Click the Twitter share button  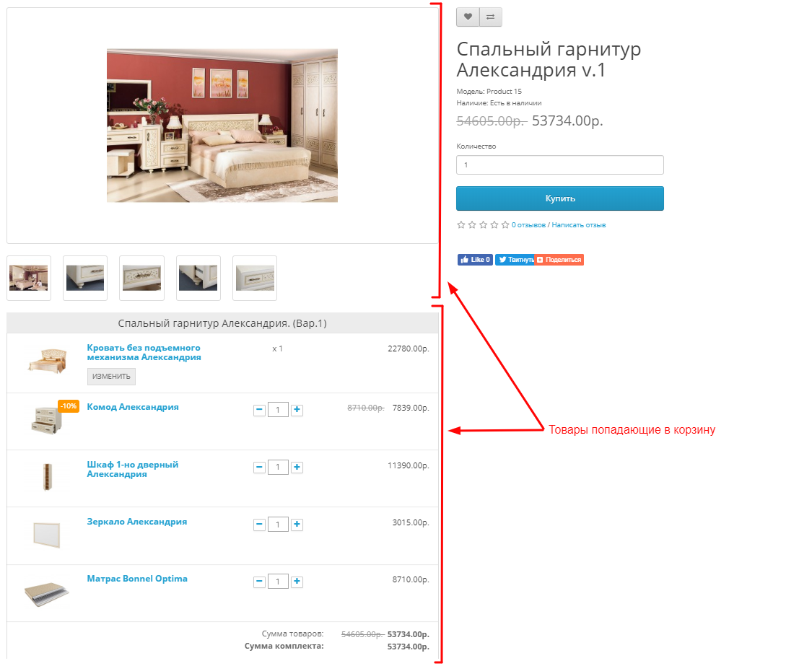click(515, 260)
